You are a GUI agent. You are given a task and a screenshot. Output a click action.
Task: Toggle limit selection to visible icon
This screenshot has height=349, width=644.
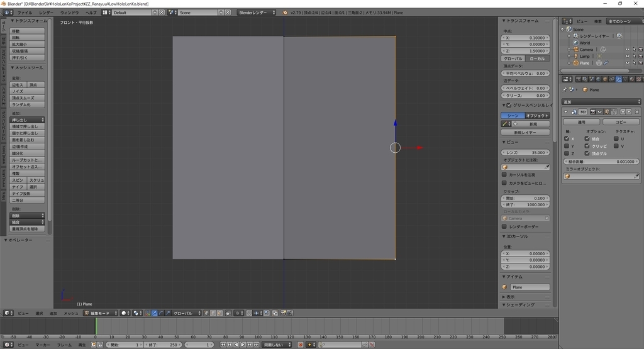pos(228,313)
